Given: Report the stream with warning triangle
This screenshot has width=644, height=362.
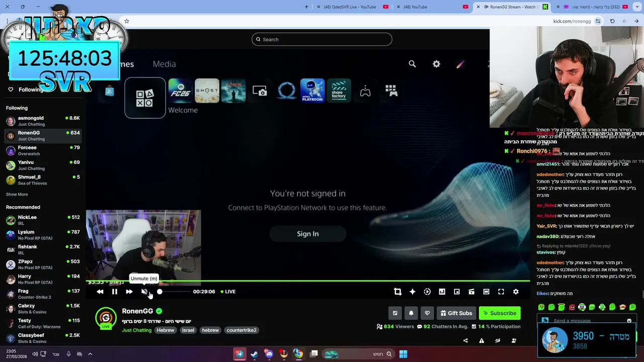Looking at the screenshot, I should 481,340.
